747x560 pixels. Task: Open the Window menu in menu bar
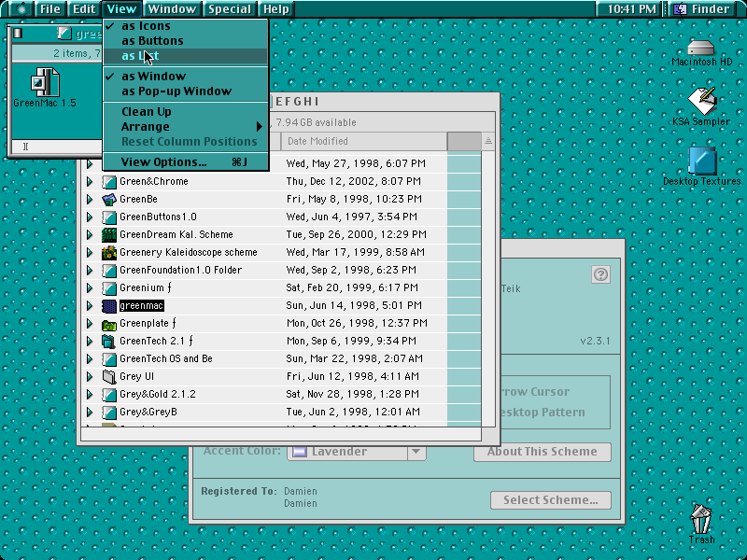click(172, 8)
